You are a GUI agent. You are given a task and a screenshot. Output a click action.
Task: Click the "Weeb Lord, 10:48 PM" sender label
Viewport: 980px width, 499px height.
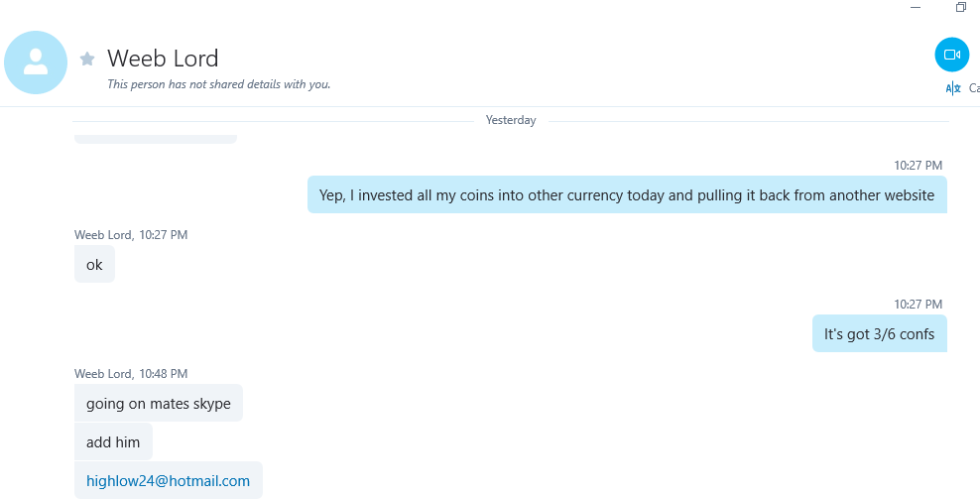[131, 373]
